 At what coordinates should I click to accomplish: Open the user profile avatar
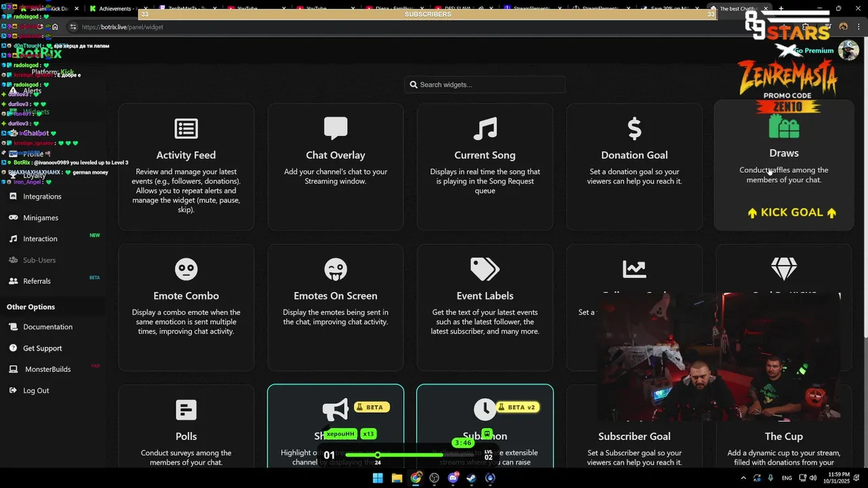click(848, 50)
